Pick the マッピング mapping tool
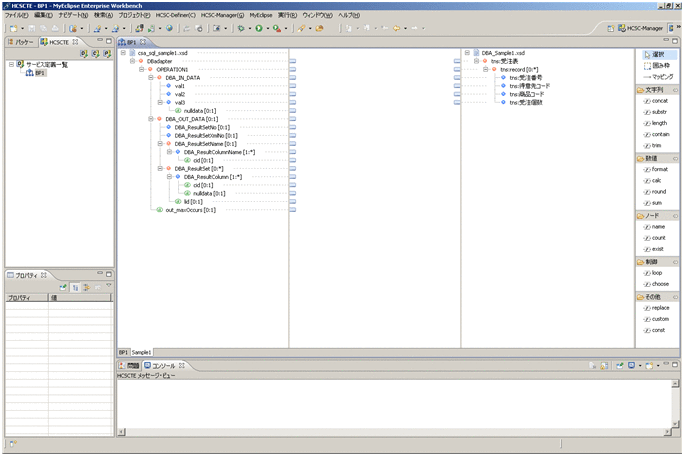 pos(661,76)
